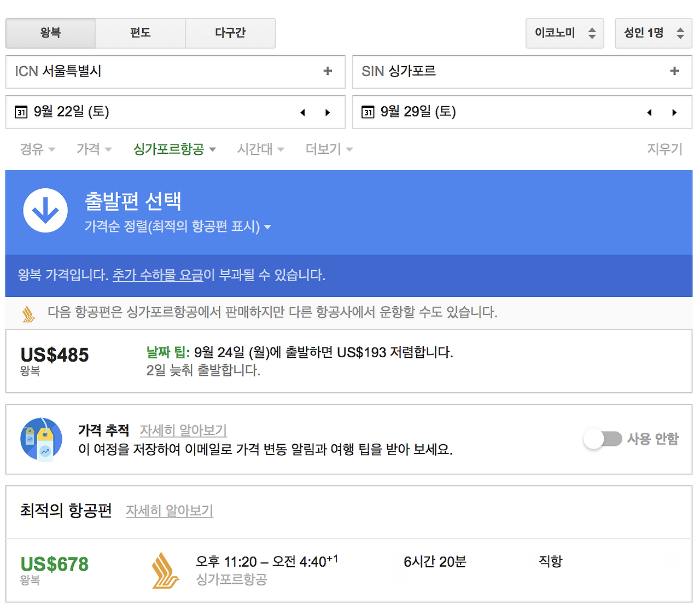Choose the 다구간 multi-city tab
This screenshot has height=610, width=700.
(x=230, y=33)
